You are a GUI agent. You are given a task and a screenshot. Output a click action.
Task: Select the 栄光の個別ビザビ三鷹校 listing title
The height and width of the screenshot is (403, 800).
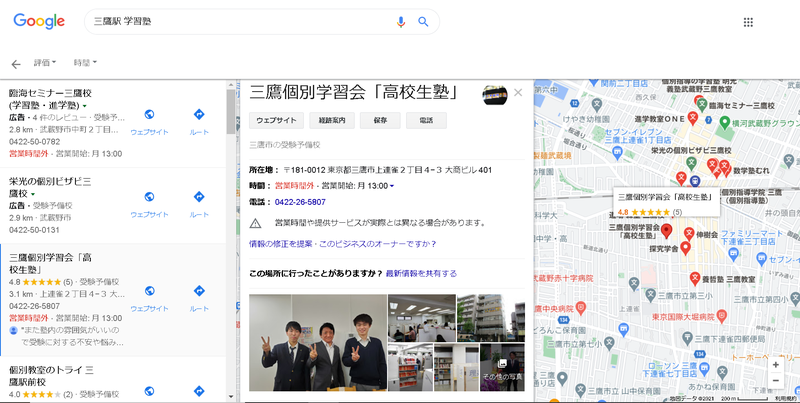click(x=50, y=187)
